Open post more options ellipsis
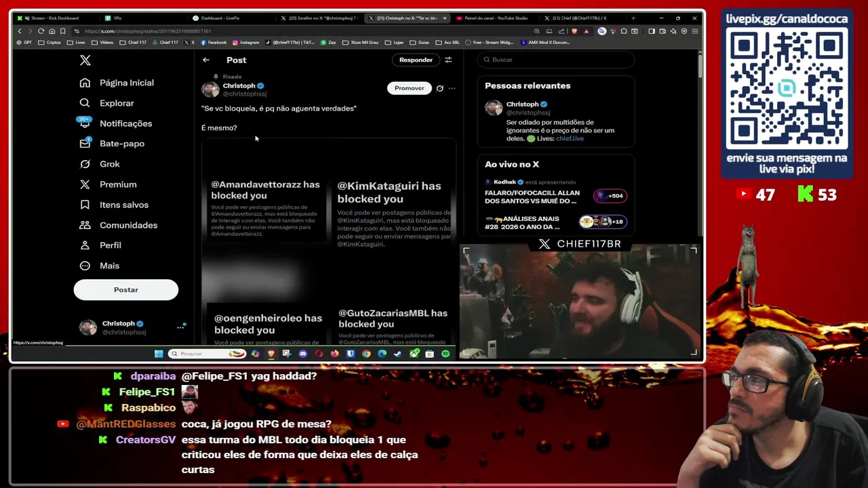Viewport: 868px width, 488px height. 452,88
